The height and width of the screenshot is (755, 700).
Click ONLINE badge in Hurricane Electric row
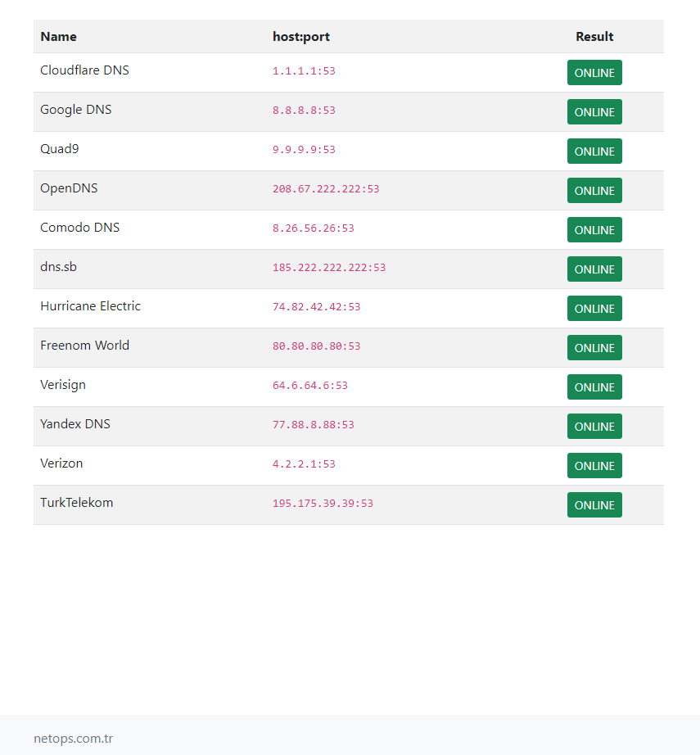tap(594, 309)
